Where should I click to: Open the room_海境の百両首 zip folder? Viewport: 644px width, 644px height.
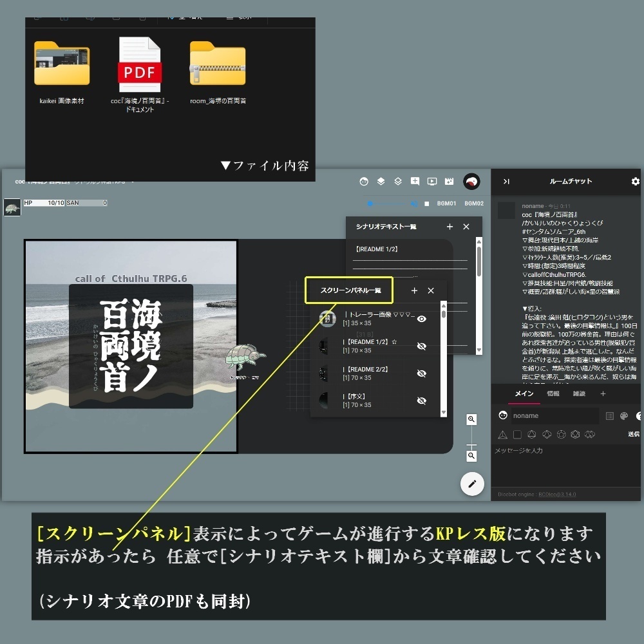[x=218, y=71]
